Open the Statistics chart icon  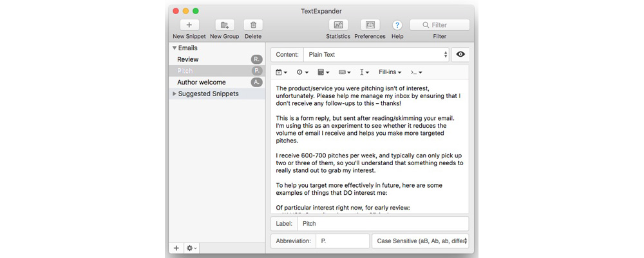click(338, 25)
